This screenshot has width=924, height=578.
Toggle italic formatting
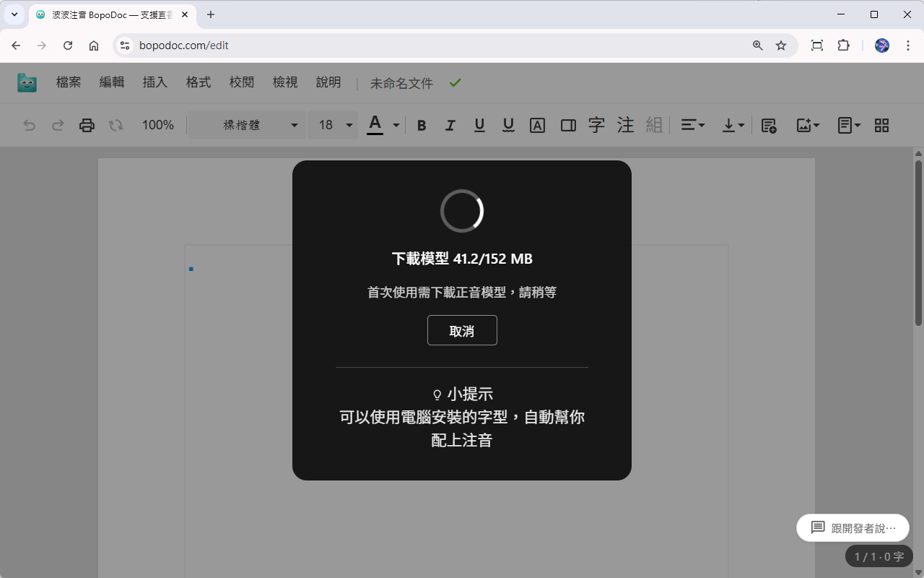[x=450, y=125]
